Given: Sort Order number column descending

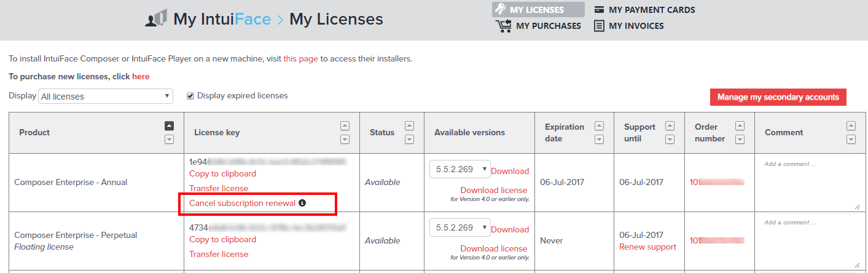Looking at the screenshot, I should [x=740, y=140].
